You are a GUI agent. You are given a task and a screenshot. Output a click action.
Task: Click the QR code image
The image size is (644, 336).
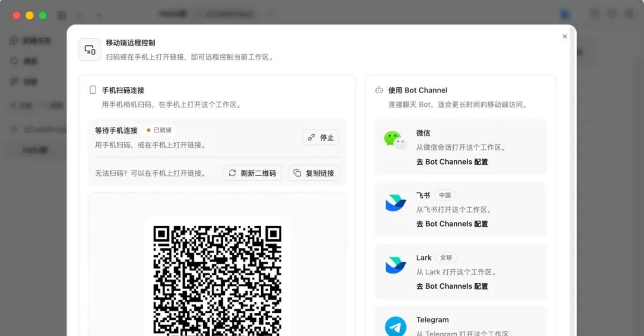coord(217,280)
